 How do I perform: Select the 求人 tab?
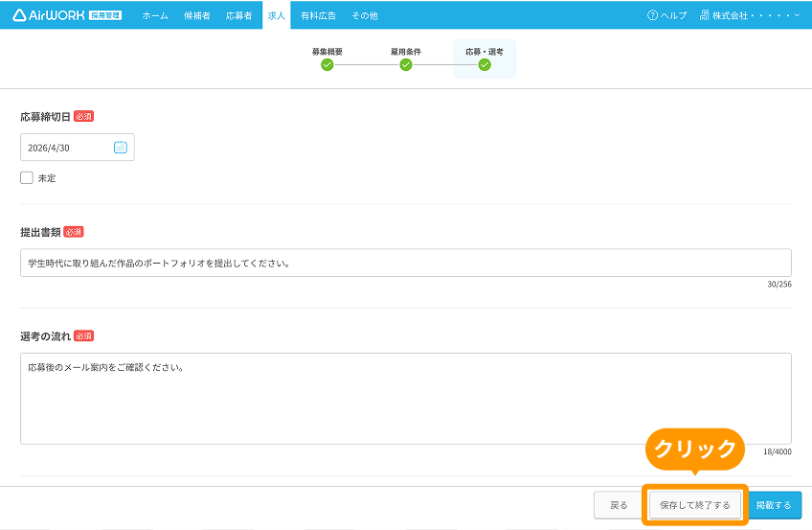pos(277,15)
